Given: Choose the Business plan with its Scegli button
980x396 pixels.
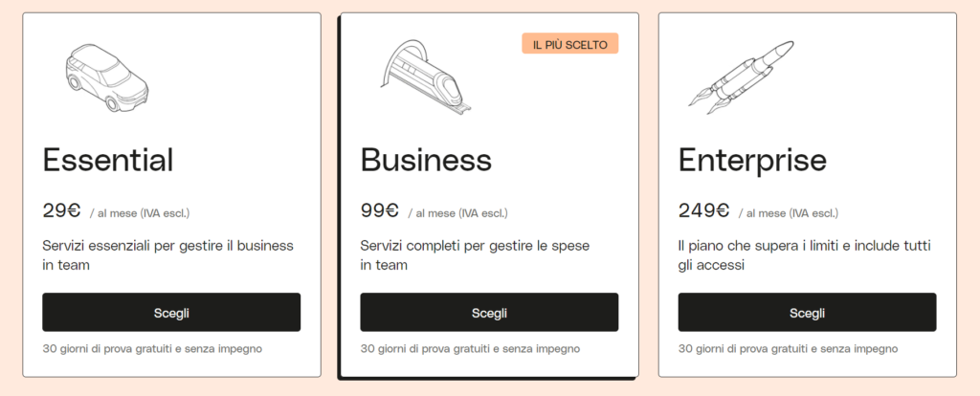Looking at the screenshot, I should point(489,313).
